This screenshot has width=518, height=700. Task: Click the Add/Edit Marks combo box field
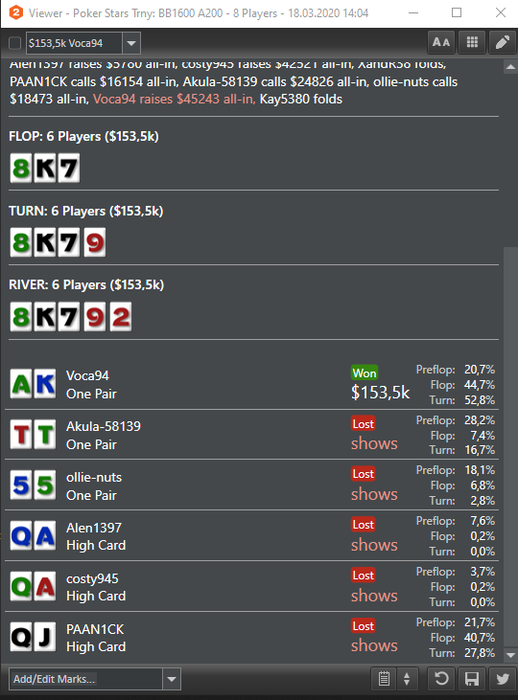95,679
